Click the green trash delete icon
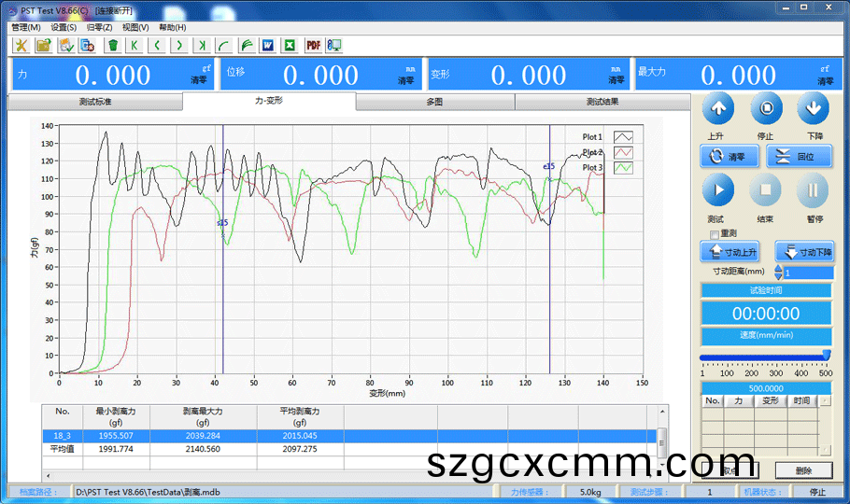The image size is (850, 504). click(x=113, y=45)
